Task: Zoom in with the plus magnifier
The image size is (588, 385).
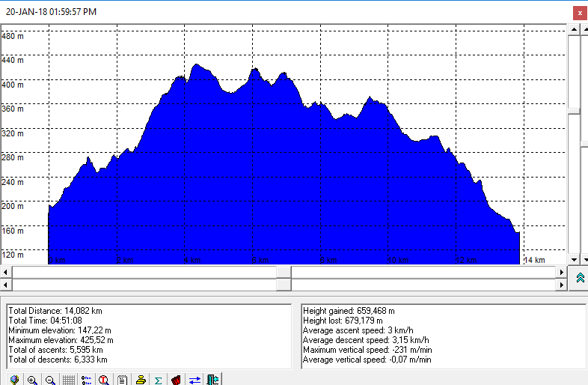Action: pos(32,380)
